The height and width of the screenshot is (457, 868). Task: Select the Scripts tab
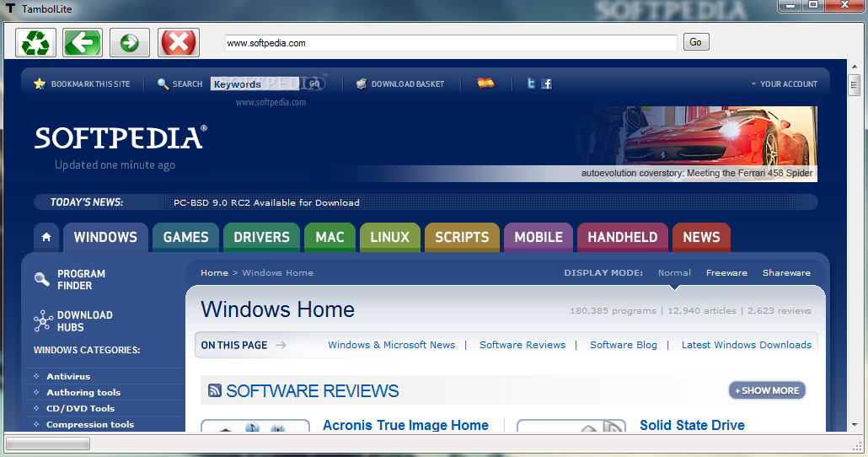coord(463,237)
